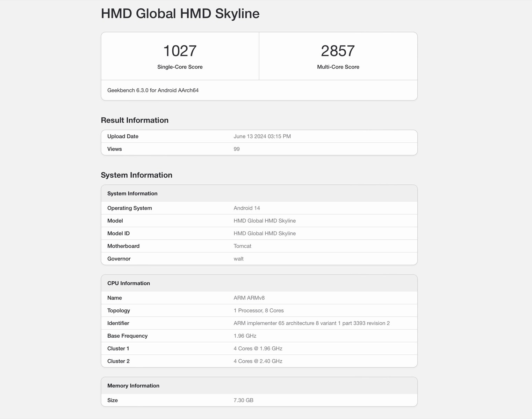The height and width of the screenshot is (419, 532).
Task: Click the Upload Date label
Action: tap(123, 137)
